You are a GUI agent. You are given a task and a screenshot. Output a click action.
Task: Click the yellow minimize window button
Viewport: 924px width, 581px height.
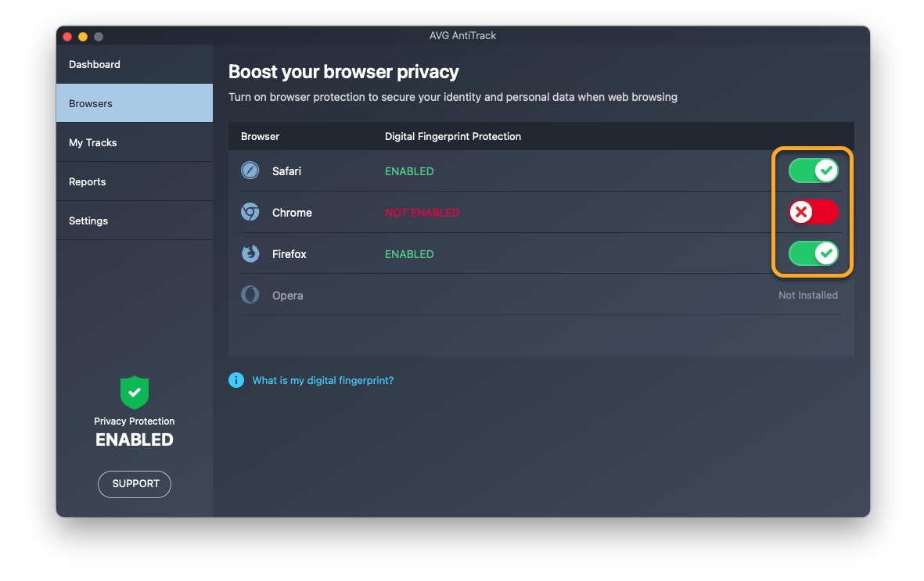83,37
